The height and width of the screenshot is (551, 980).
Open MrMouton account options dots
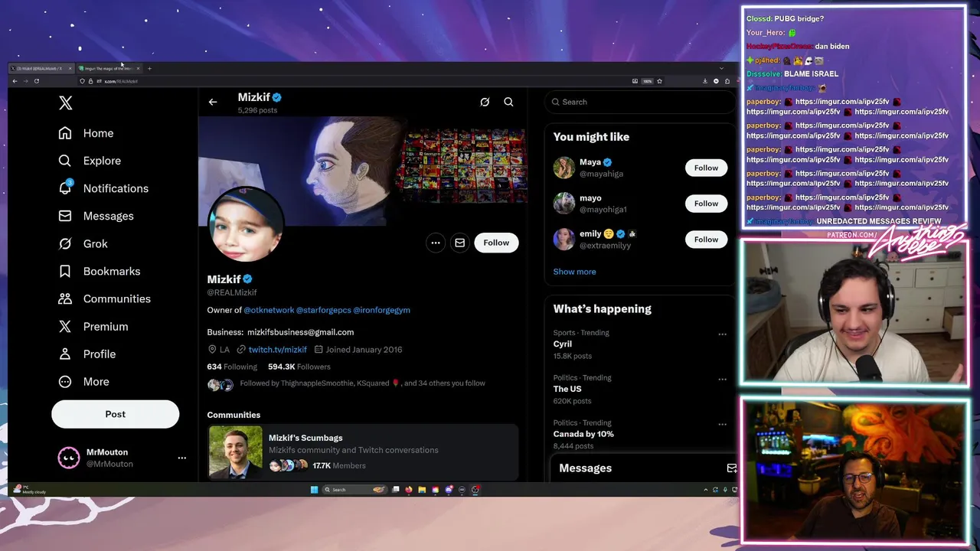pos(181,458)
